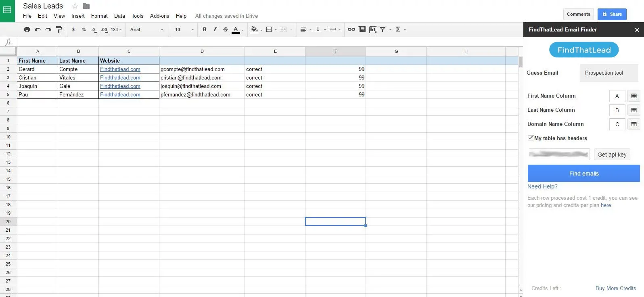Viewport: 644px width, 297px height.
Task: Open the Data menu
Action: click(x=119, y=16)
